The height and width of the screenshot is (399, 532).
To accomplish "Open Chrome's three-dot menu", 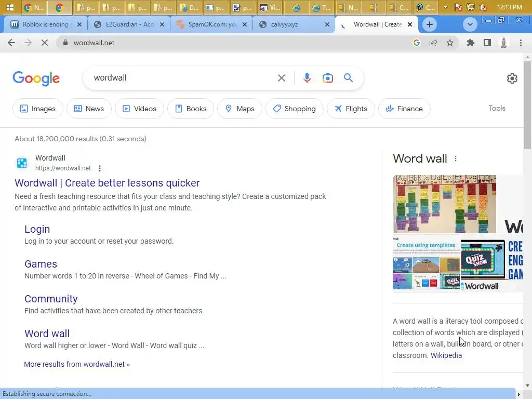I will point(521,43).
